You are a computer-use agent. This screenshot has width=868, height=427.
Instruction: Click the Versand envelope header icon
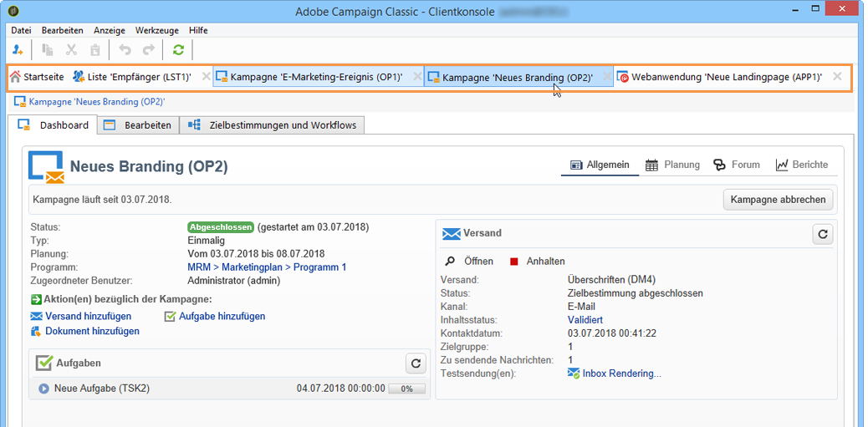452,233
